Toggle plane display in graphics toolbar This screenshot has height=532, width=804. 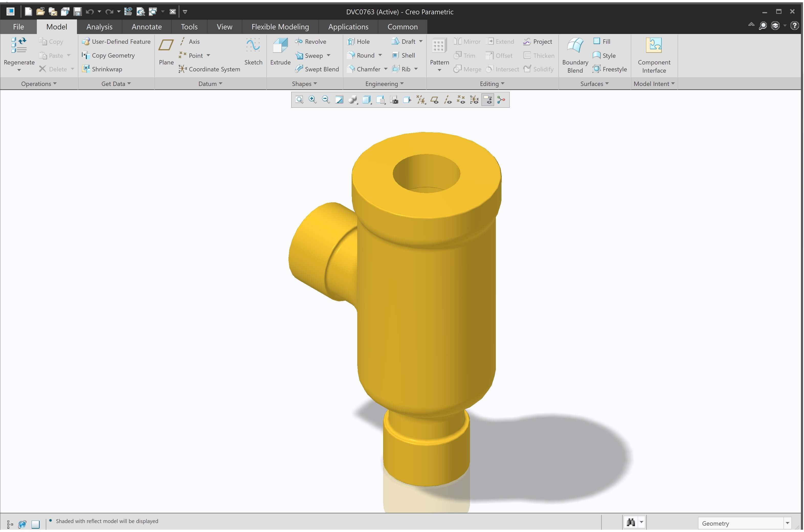434,100
